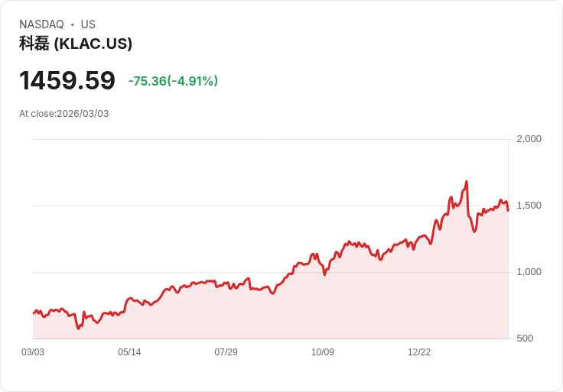This screenshot has height=392, width=563.
Task: Click the lowest dip of the price line
Action: pyautogui.click(x=78, y=329)
